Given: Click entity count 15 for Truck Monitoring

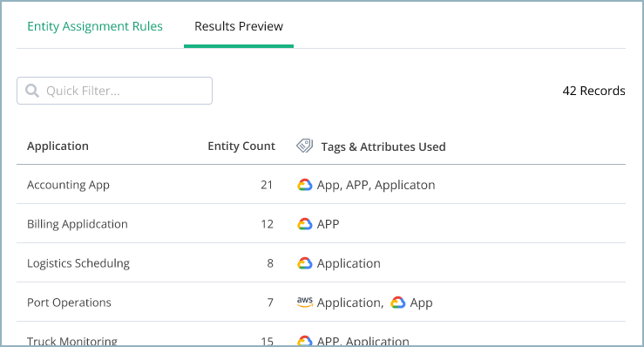Looking at the screenshot, I should (x=267, y=341).
